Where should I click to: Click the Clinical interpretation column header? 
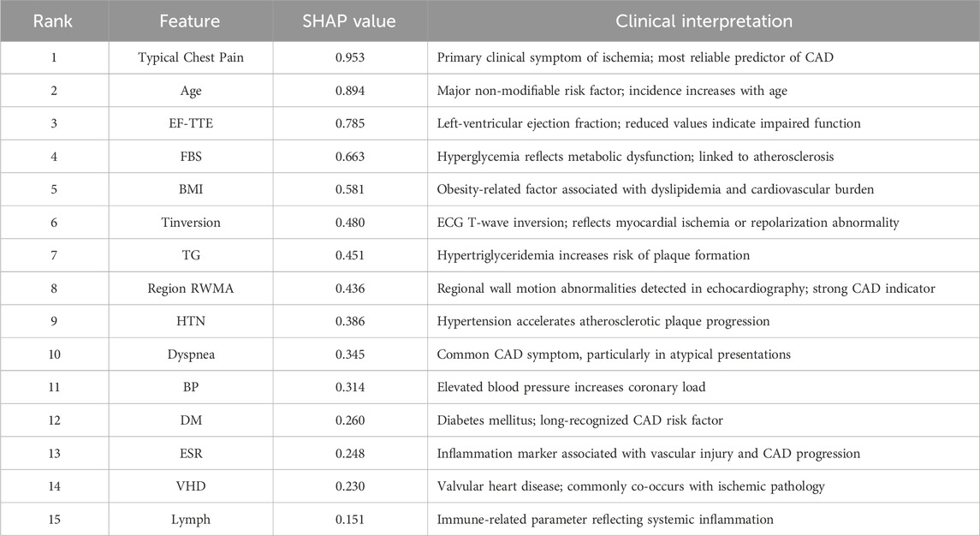pos(704,21)
